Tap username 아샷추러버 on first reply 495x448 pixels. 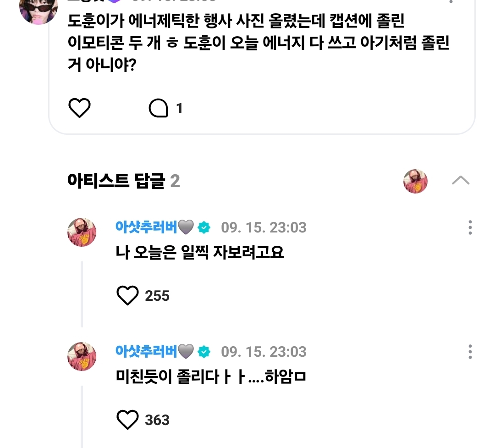pyautogui.click(x=146, y=227)
